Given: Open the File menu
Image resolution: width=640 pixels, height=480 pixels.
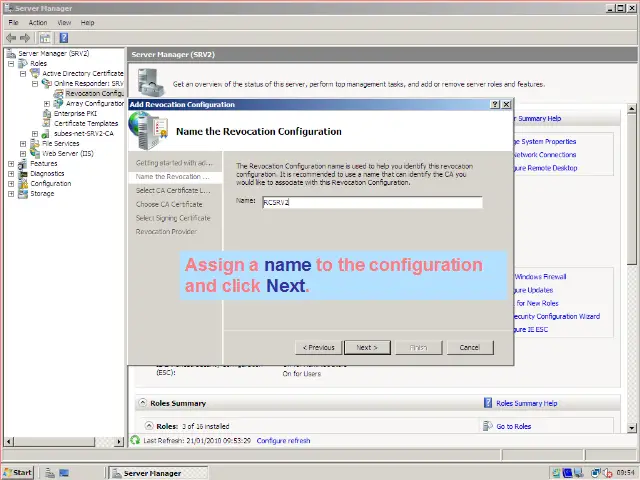Looking at the screenshot, I should pos(13,22).
